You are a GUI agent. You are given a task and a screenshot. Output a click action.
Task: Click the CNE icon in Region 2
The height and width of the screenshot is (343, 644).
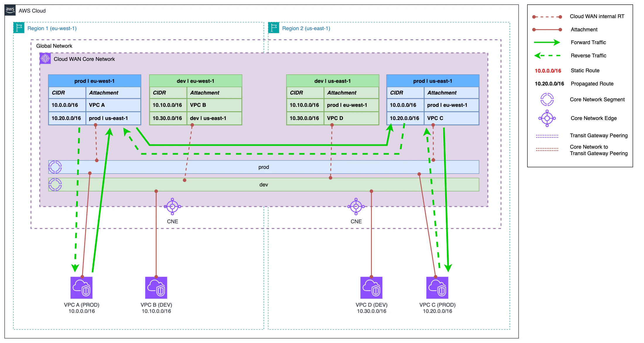[356, 206]
